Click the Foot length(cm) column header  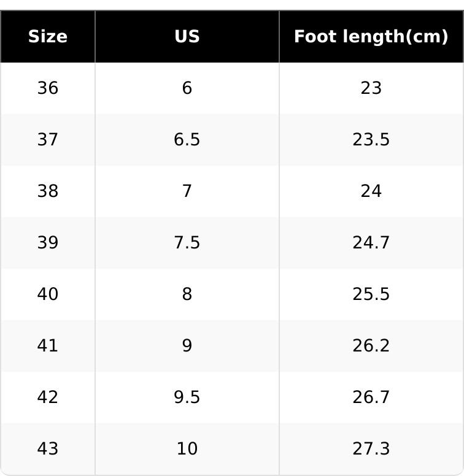(371, 37)
